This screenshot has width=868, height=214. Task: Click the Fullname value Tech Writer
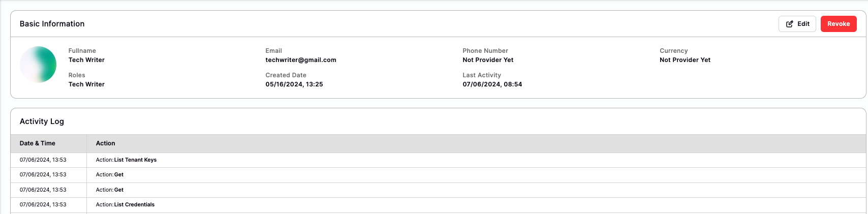tap(86, 60)
